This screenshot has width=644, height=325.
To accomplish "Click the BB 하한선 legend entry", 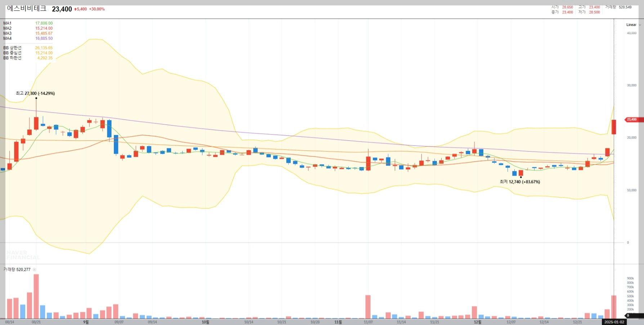I will click(28, 58).
